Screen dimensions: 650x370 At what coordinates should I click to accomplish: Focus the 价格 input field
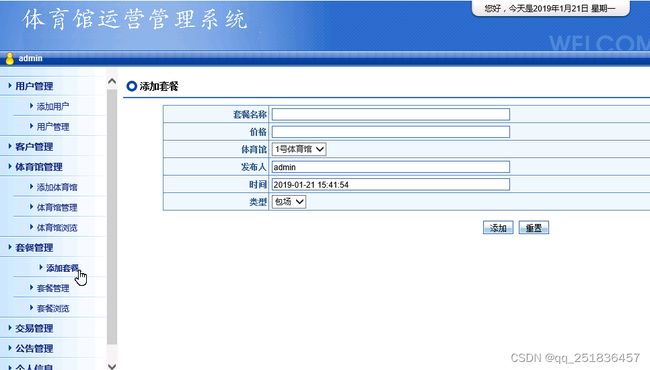pyautogui.click(x=390, y=132)
